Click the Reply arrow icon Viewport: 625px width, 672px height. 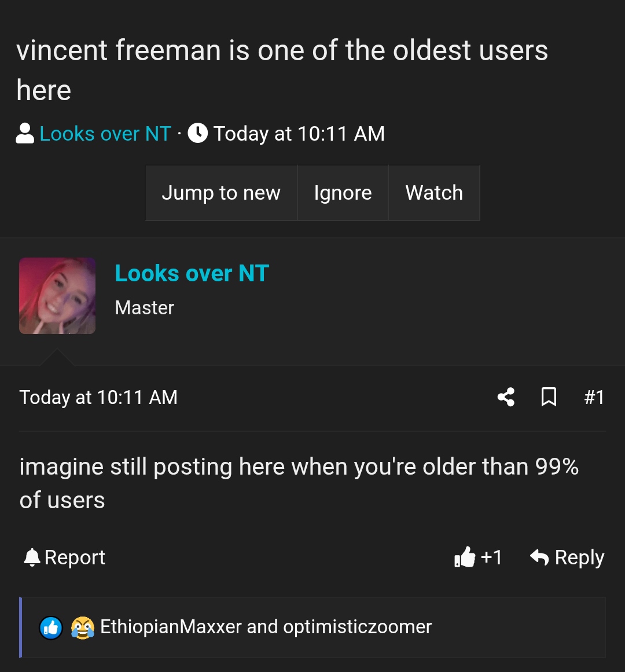(x=539, y=557)
